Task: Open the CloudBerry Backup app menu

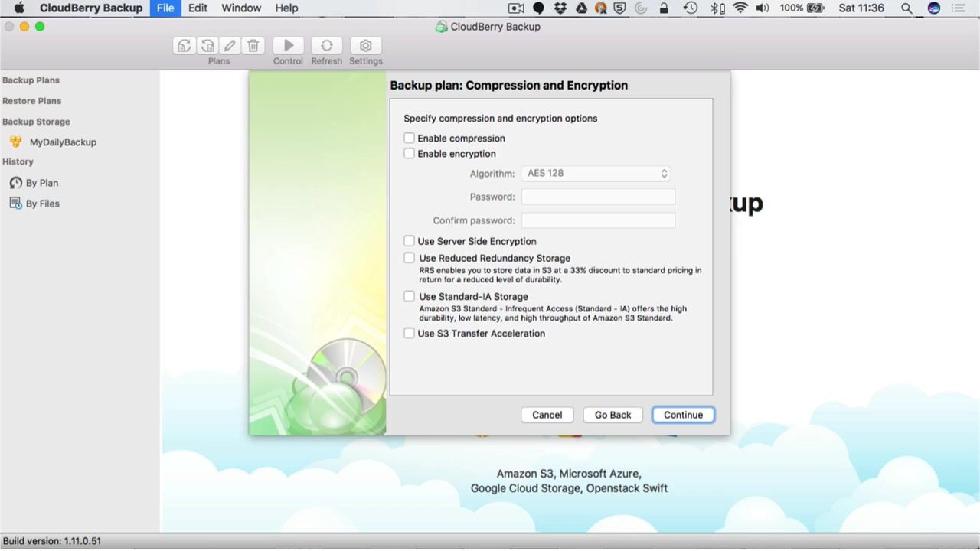Action: [91, 8]
